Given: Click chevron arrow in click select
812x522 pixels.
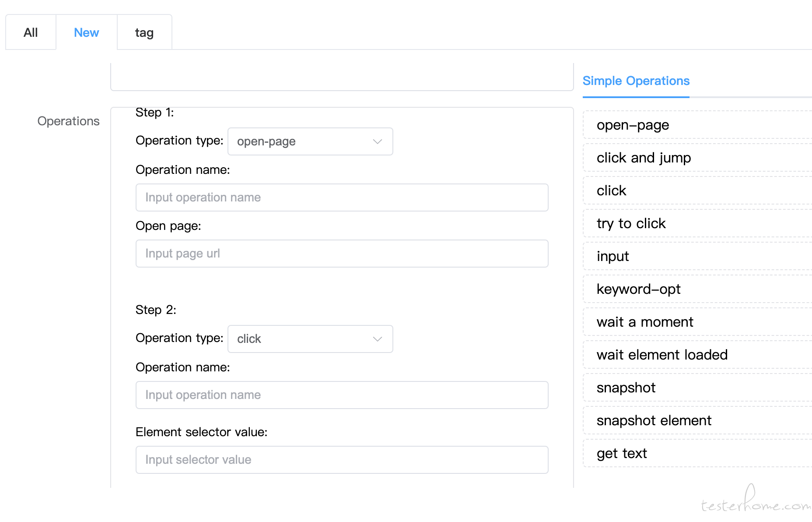Looking at the screenshot, I should (378, 339).
